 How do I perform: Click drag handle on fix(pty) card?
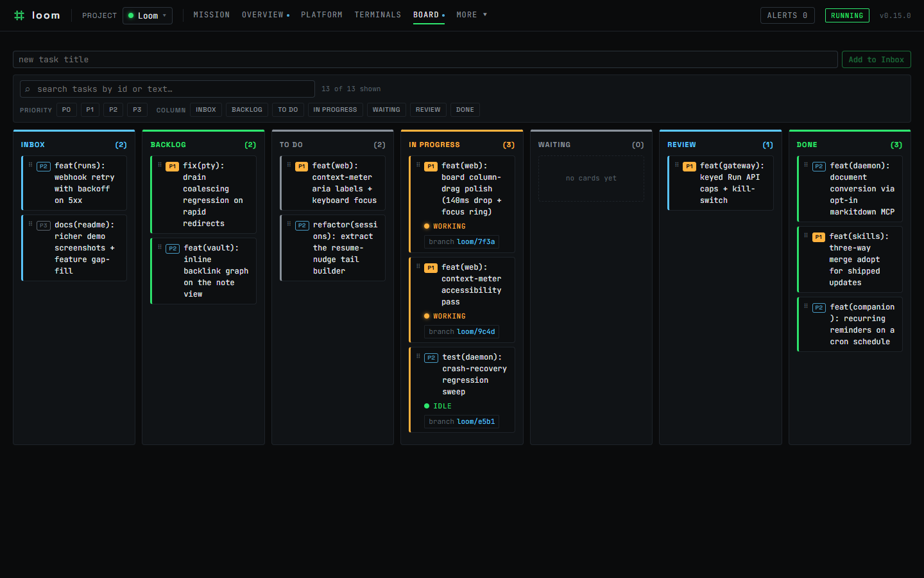coord(160,165)
